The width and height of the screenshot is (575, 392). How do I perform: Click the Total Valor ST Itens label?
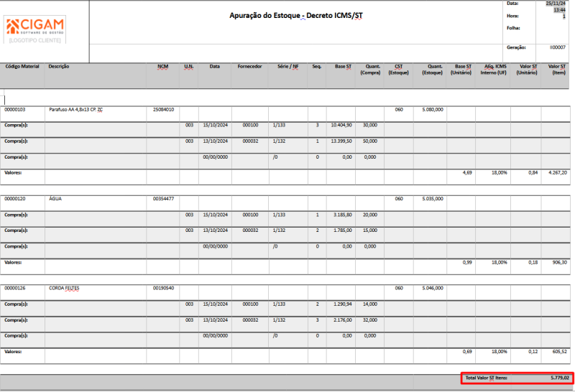click(487, 378)
